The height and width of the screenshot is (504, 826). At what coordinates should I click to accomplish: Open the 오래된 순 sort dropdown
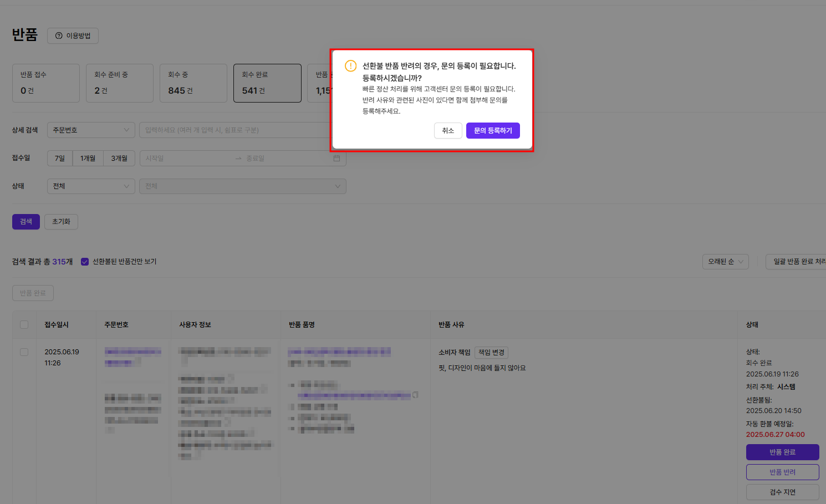726,261
